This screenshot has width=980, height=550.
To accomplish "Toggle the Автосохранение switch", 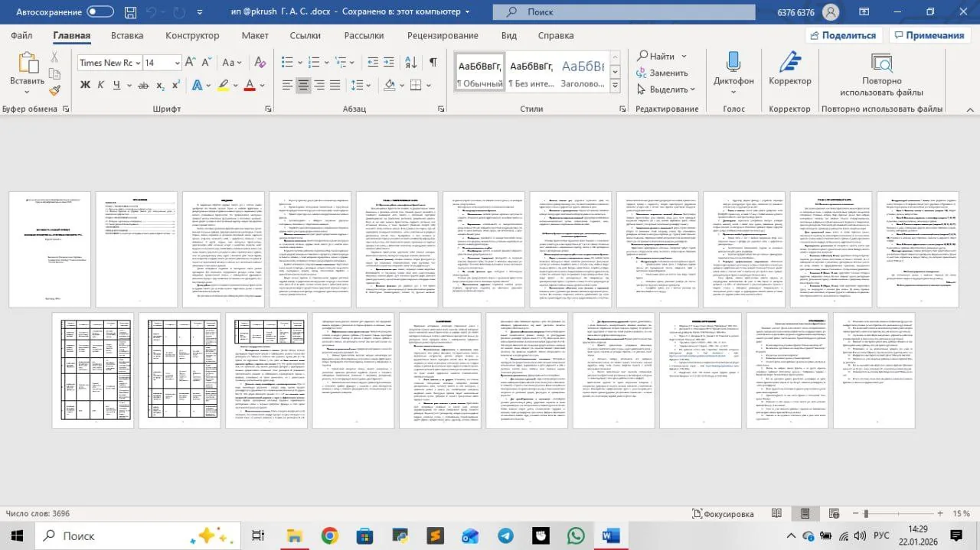I will click(x=100, y=12).
